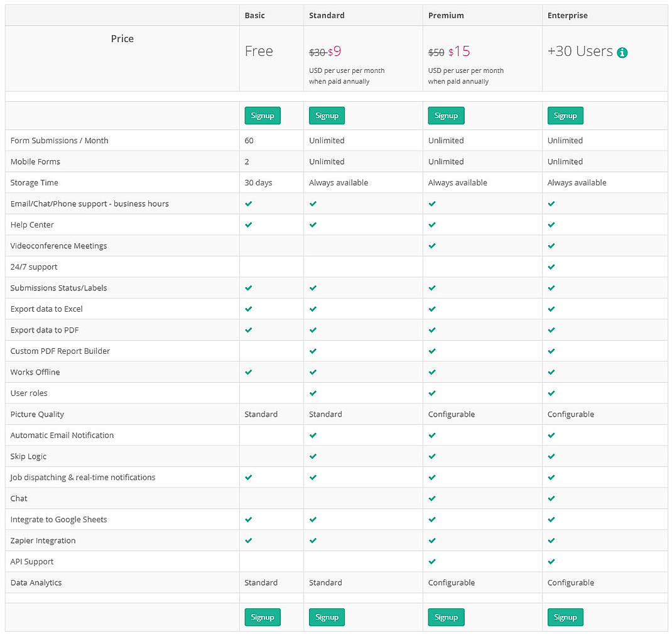Click the info icon next to +30 Users

pos(622,53)
